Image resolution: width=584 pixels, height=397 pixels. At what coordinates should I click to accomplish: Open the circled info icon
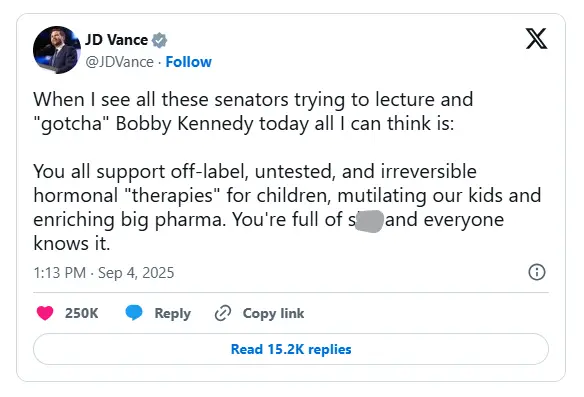pos(537,272)
